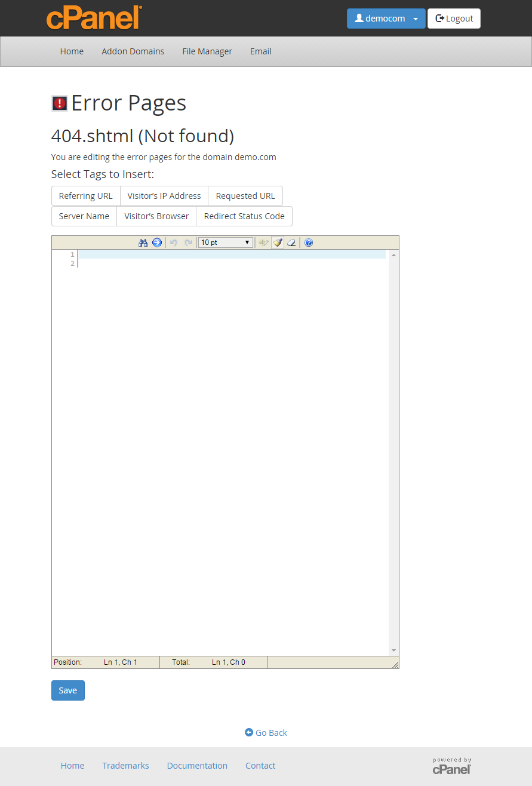Expand the democom account menu

point(415,19)
